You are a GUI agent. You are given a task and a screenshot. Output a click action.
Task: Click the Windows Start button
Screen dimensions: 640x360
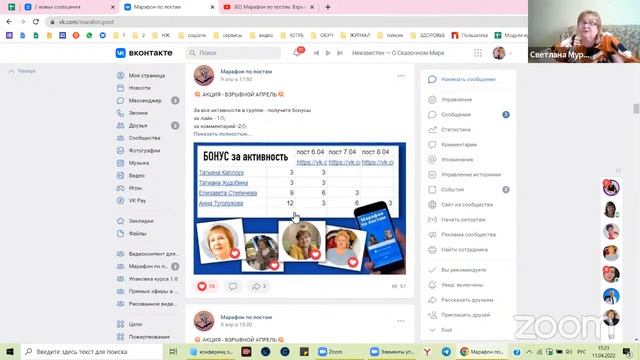click(10, 351)
